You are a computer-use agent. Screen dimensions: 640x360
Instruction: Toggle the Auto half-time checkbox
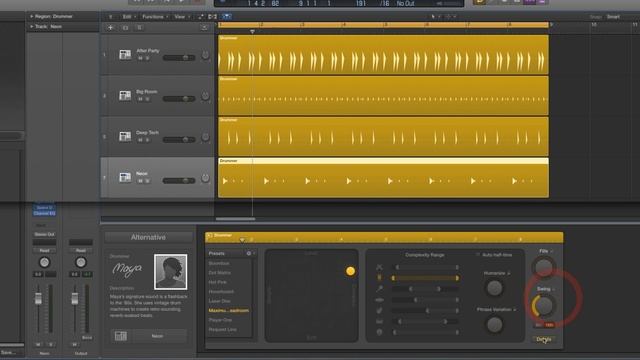478,255
